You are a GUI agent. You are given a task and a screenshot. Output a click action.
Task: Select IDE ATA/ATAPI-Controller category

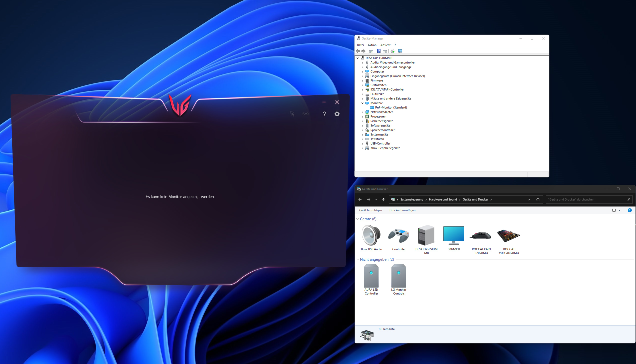(x=387, y=89)
